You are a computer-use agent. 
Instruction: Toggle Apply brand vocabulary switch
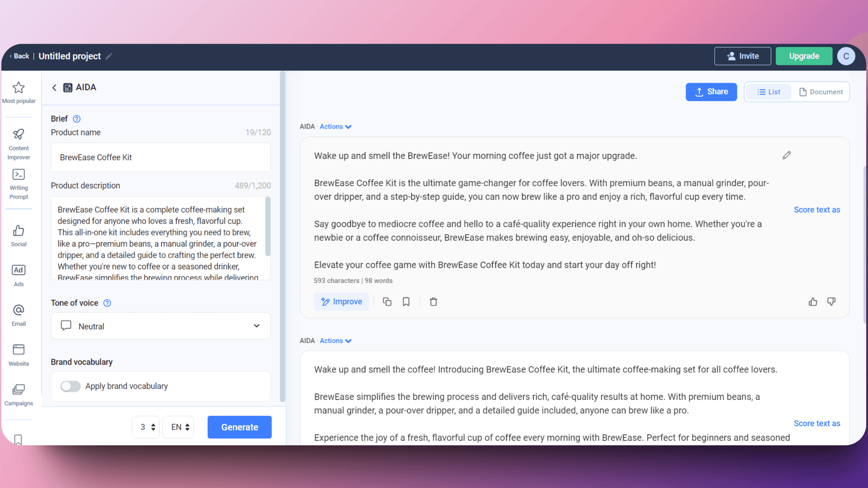[70, 385]
